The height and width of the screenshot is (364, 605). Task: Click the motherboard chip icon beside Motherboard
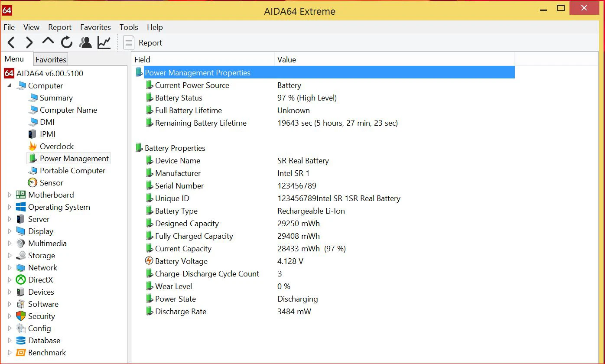coord(21,195)
